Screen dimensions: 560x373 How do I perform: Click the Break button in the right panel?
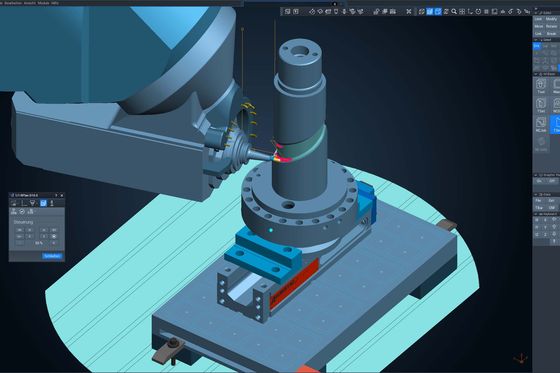(x=551, y=34)
